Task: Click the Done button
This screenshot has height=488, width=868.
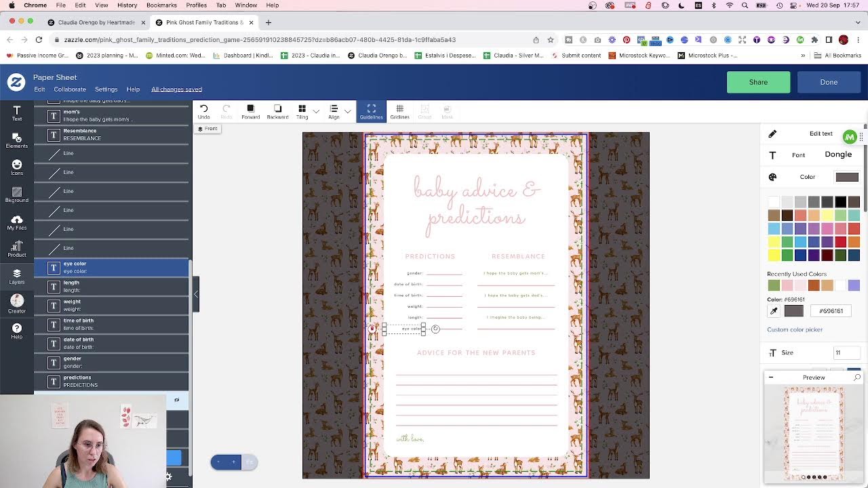Action: point(829,82)
